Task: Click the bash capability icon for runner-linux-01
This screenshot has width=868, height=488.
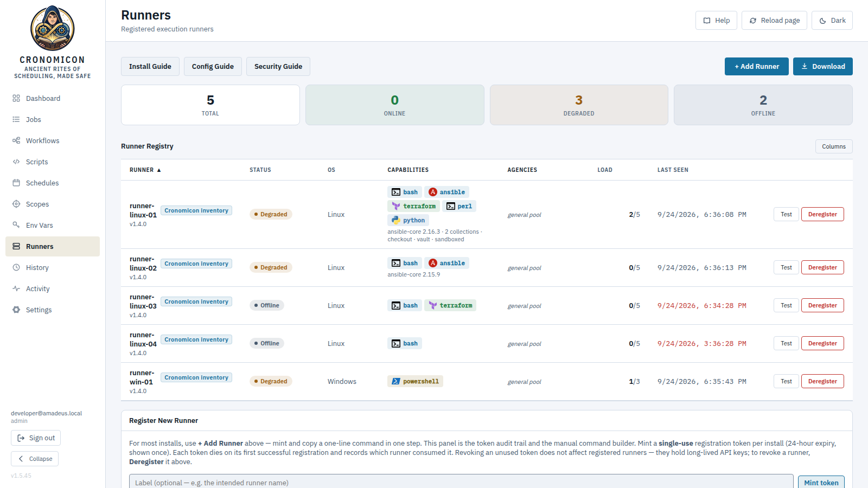Action: pyautogui.click(x=396, y=192)
